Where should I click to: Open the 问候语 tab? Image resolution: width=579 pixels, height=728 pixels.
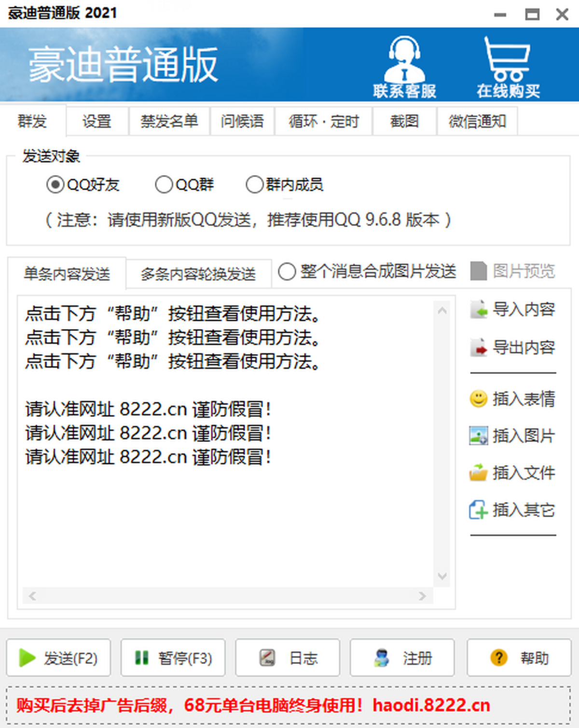[242, 121]
